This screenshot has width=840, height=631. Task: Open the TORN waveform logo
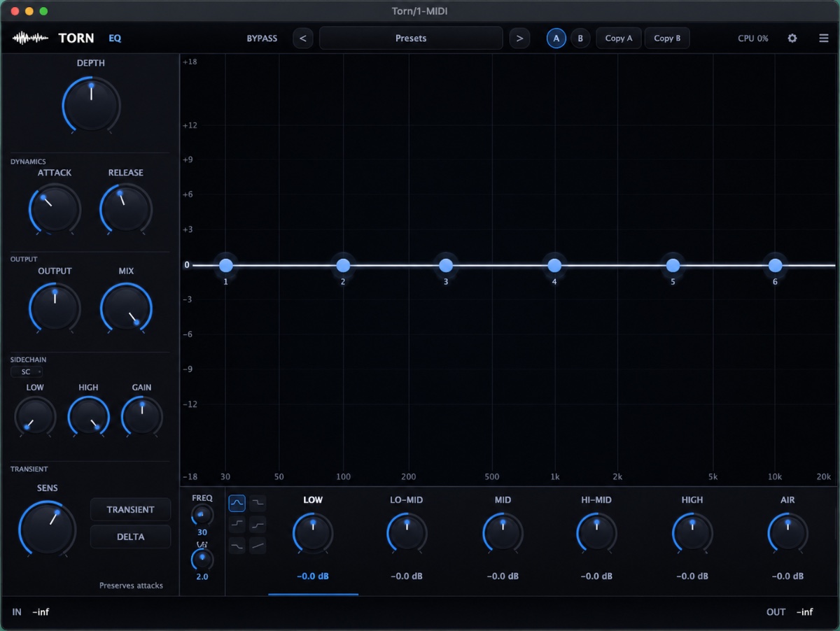point(29,38)
